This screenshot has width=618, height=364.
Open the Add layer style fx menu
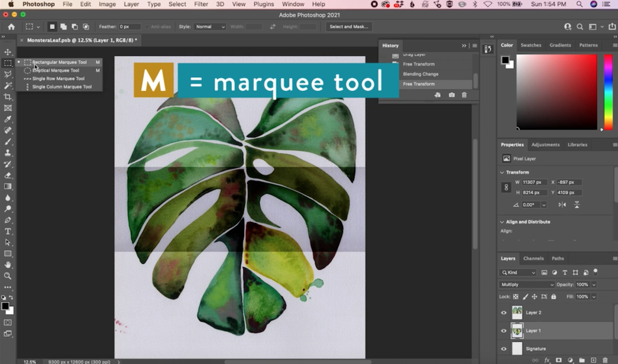coord(547,360)
